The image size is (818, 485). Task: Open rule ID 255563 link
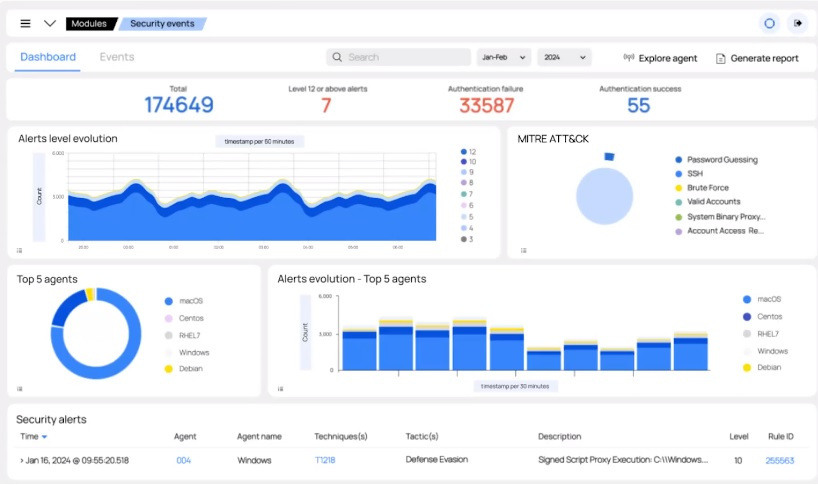pos(779,460)
